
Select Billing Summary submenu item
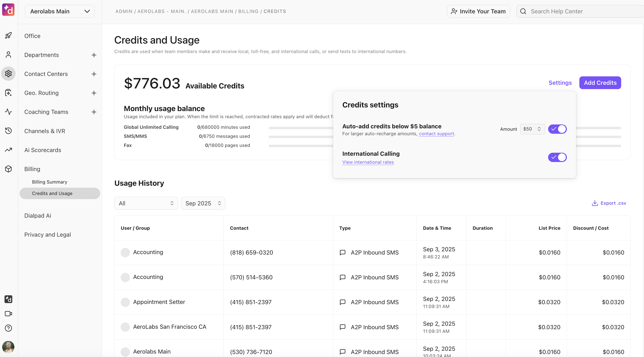tap(50, 182)
